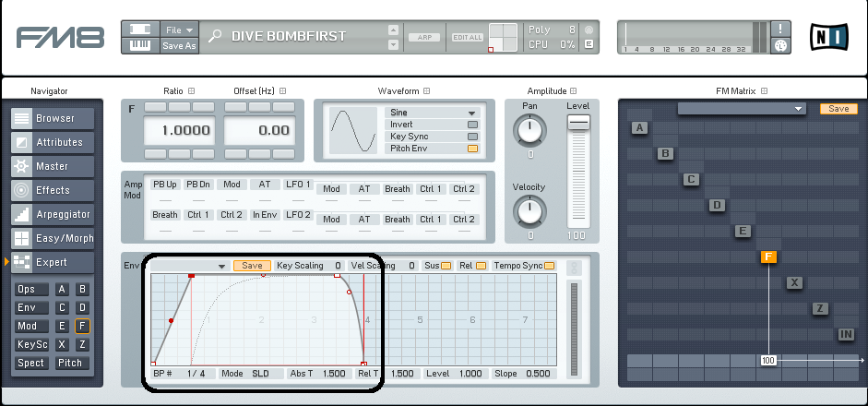868x406 pixels.
Task: Click the KeySc button
Action: point(31,344)
